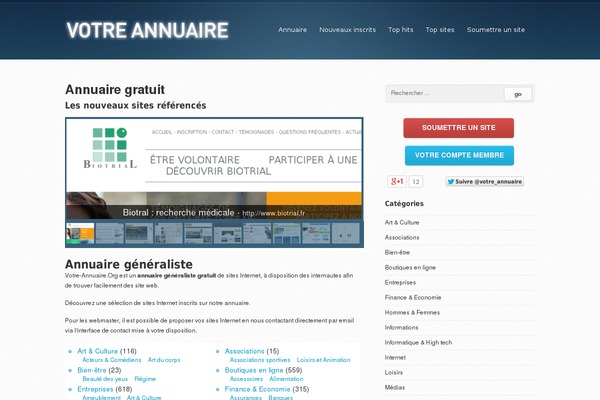Open Beauté des yeux subcategory
600x400 pixels.
(x=105, y=379)
